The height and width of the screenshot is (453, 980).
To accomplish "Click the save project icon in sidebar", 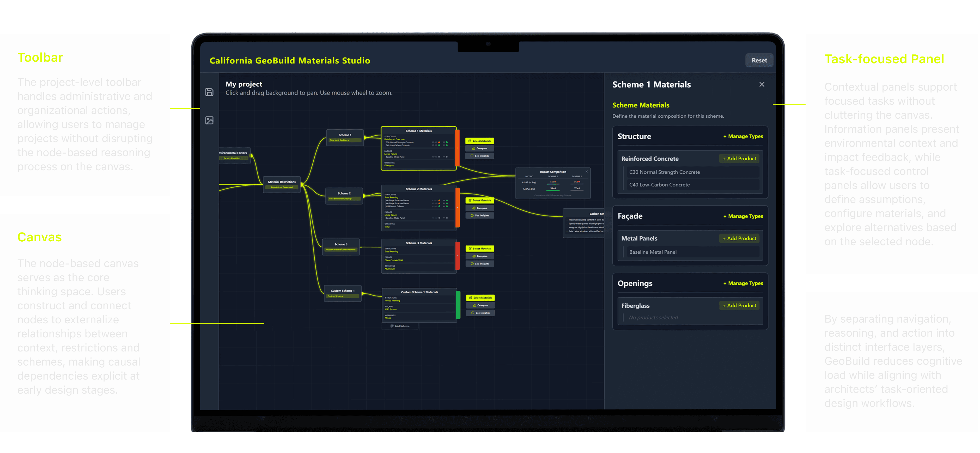I will pyautogui.click(x=209, y=92).
